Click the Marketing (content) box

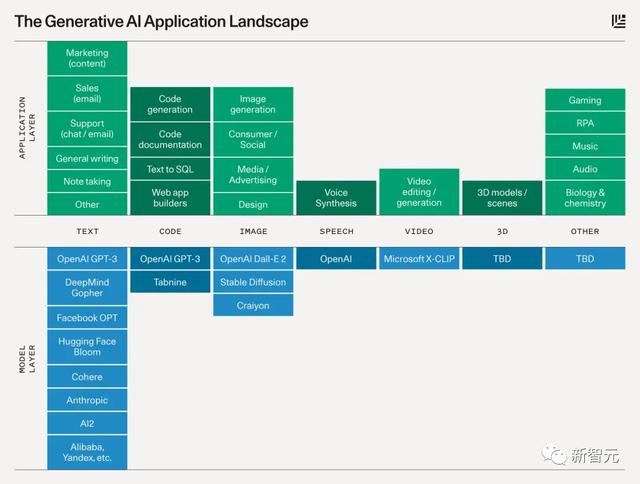pyautogui.click(x=87, y=59)
